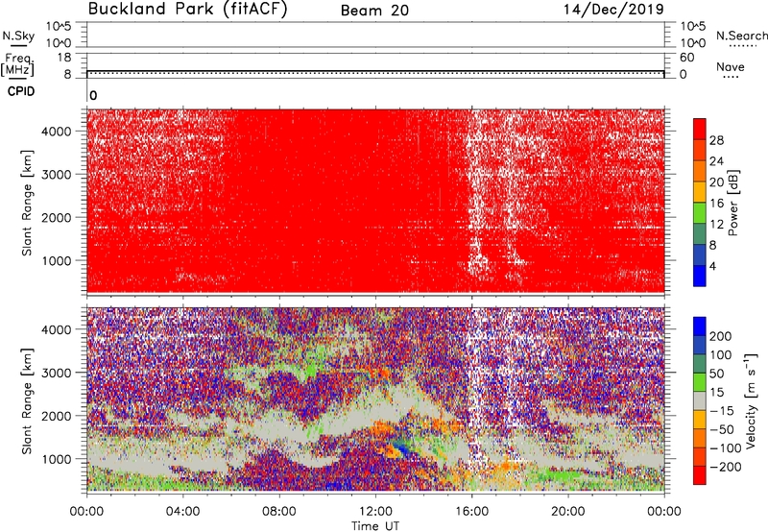Viewport: 768px width, 532px height.
Task: Click the "10^0" tick beside N.Search
Action: tap(692, 43)
